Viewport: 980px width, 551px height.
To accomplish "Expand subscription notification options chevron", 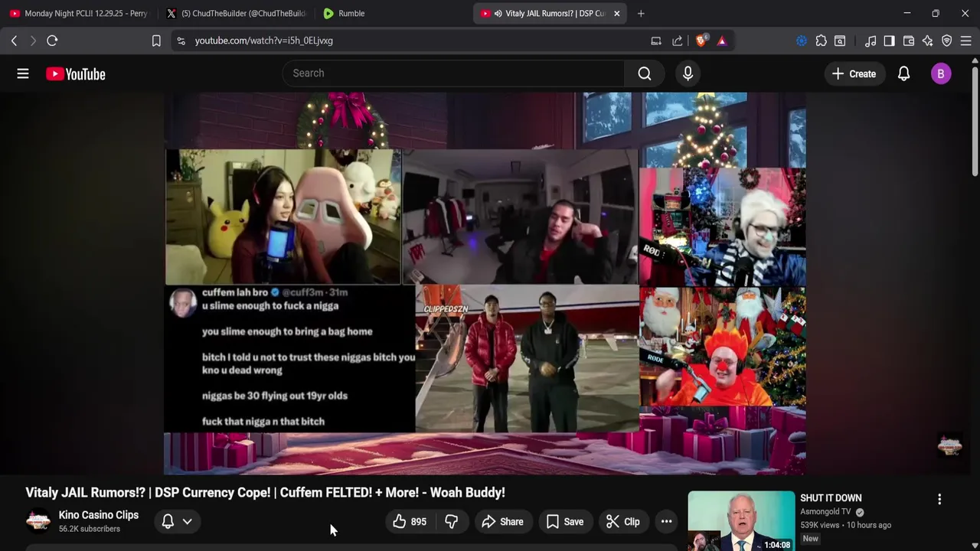I will click(187, 522).
